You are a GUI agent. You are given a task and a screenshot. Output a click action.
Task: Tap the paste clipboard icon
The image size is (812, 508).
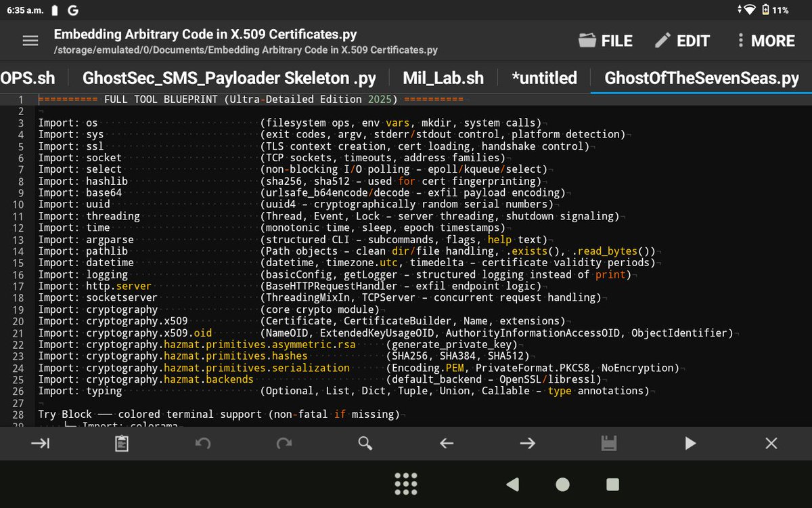tap(122, 444)
